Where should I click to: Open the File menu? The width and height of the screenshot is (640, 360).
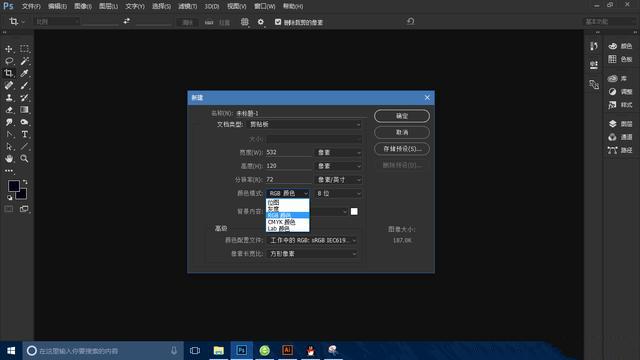pyautogui.click(x=31, y=7)
